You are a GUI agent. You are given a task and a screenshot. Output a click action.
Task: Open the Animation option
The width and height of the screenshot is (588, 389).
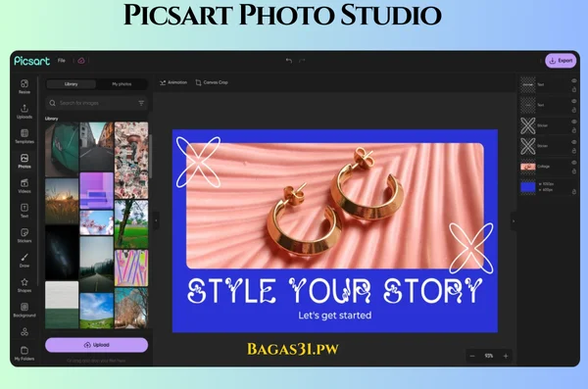(173, 82)
